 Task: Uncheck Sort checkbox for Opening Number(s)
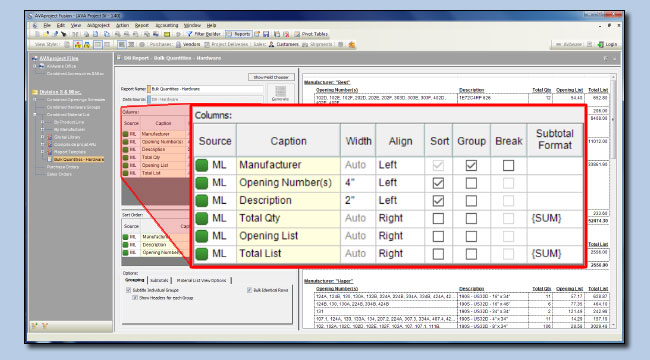tap(438, 183)
